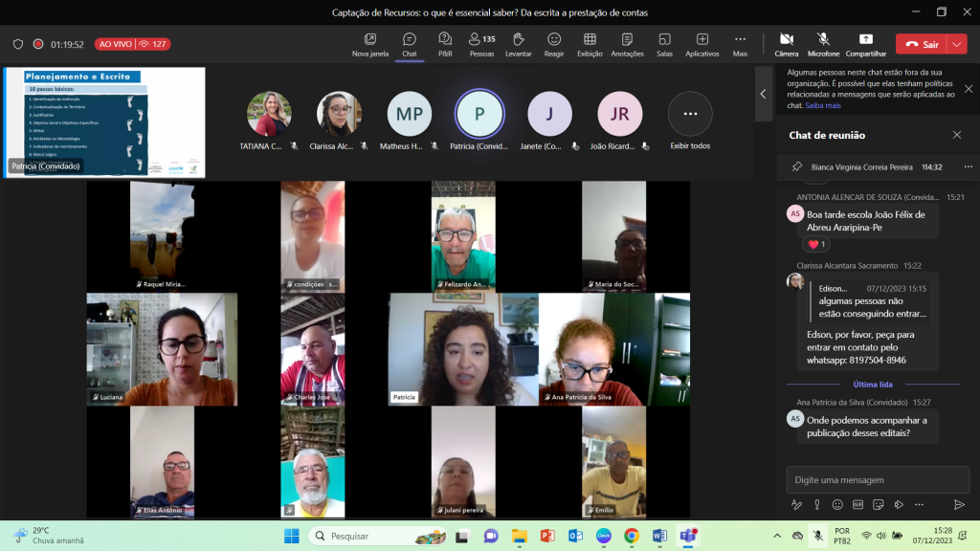Image resolution: width=980 pixels, height=551 pixels.
Task: Show all participants with Exibir todos
Action: pos(690,121)
